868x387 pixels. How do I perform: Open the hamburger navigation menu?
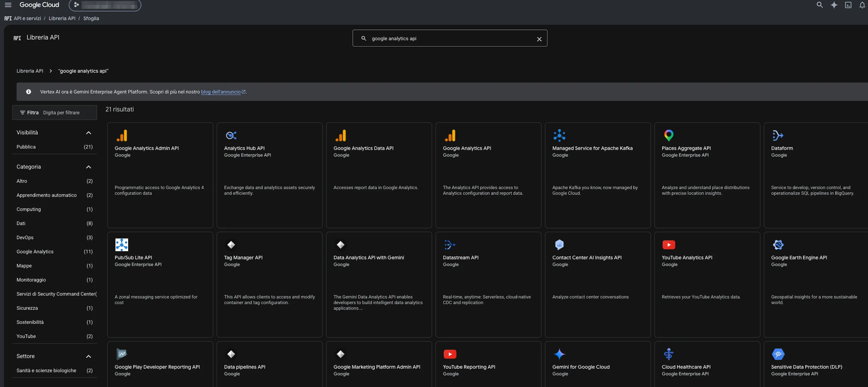pyautogui.click(x=8, y=5)
